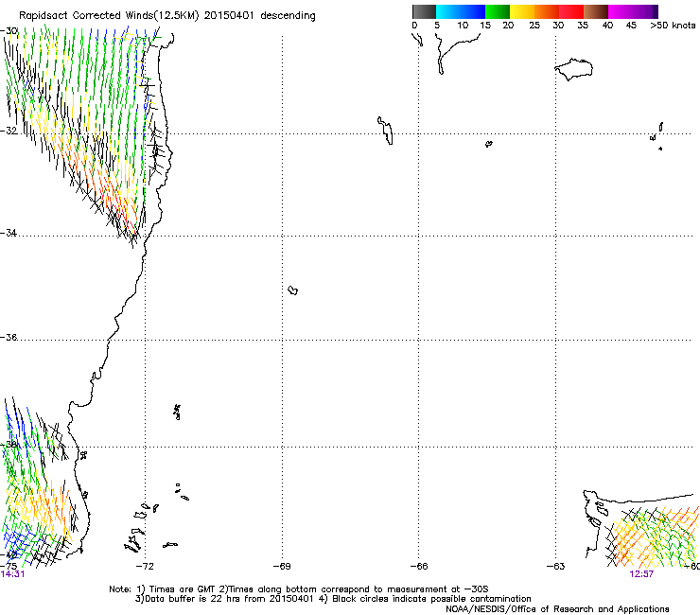Screen dimensions: 700x615
Task: Select the green 15-20 knots legend swatch
Action: [x=498, y=11]
